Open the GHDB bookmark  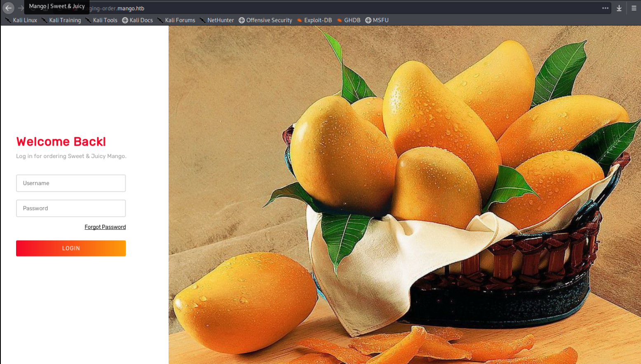pos(348,20)
